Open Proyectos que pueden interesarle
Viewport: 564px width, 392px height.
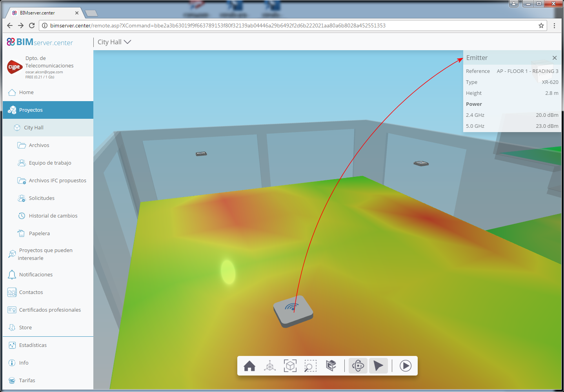[x=48, y=254]
